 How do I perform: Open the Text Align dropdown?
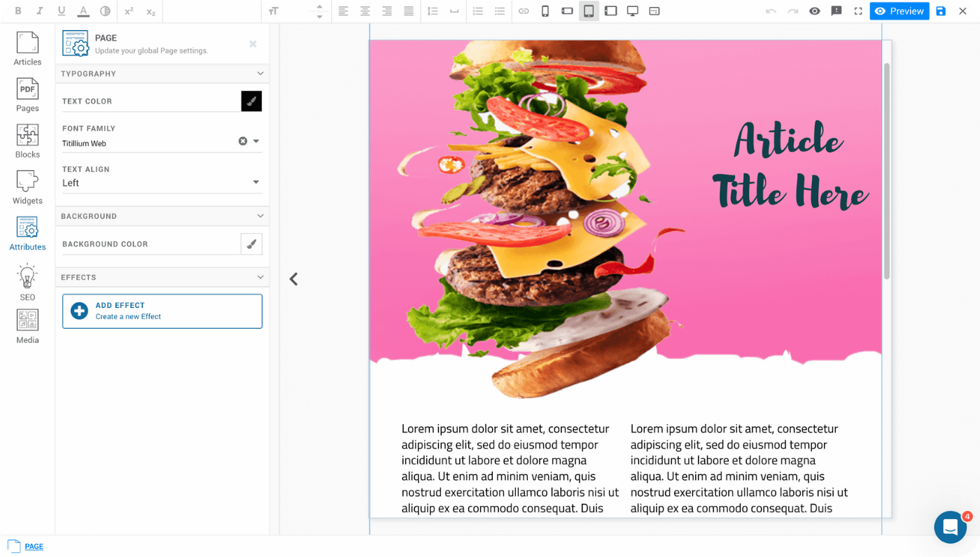256,183
